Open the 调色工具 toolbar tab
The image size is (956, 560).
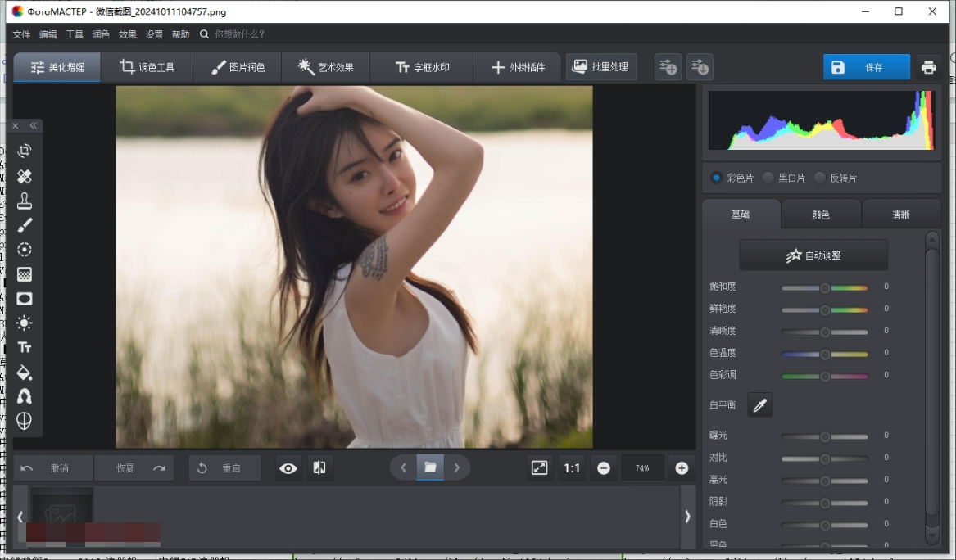pyautogui.click(x=147, y=67)
